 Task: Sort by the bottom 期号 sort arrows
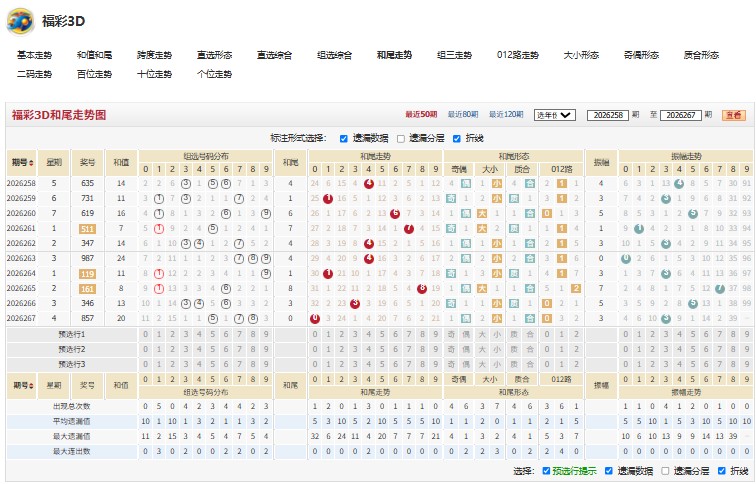click(32, 386)
